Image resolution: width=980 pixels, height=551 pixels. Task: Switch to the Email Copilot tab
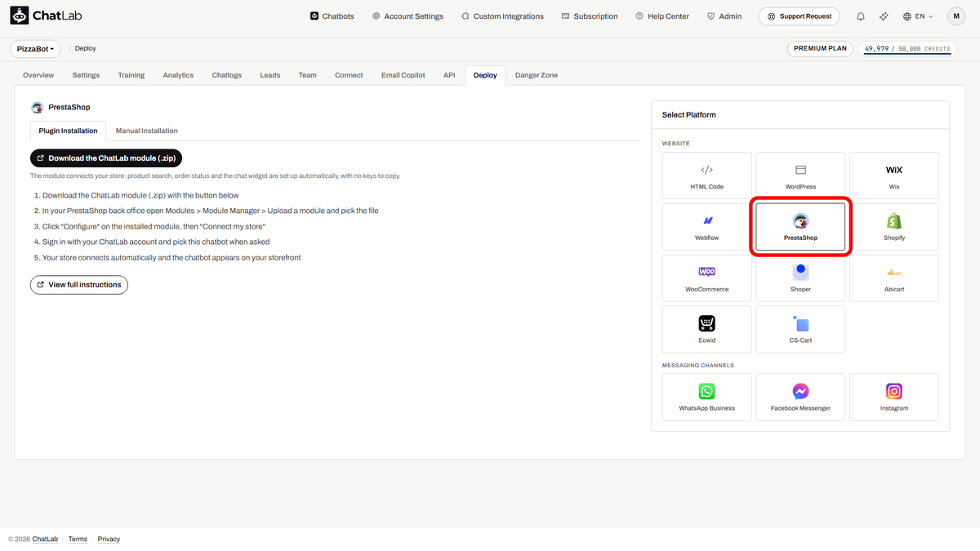click(403, 75)
